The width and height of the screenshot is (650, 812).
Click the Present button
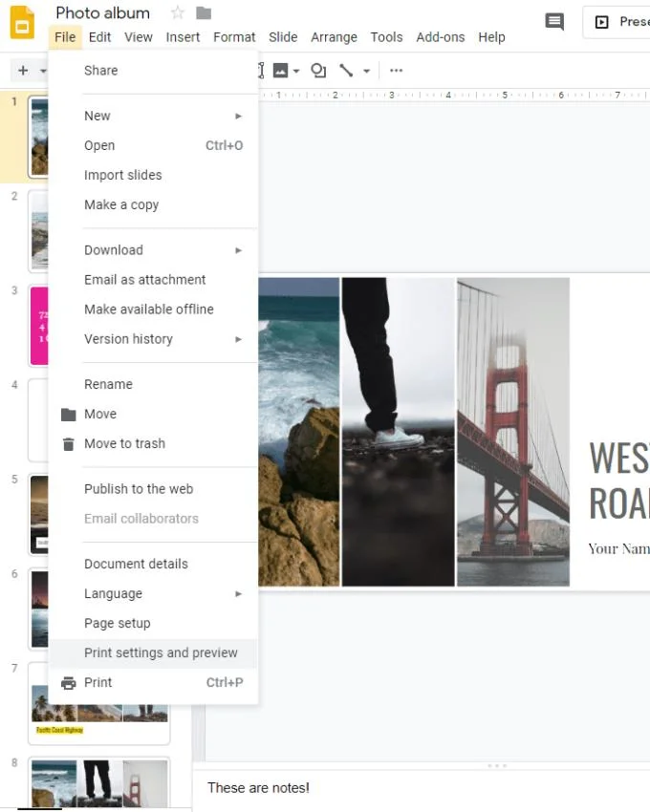pos(617,22)
